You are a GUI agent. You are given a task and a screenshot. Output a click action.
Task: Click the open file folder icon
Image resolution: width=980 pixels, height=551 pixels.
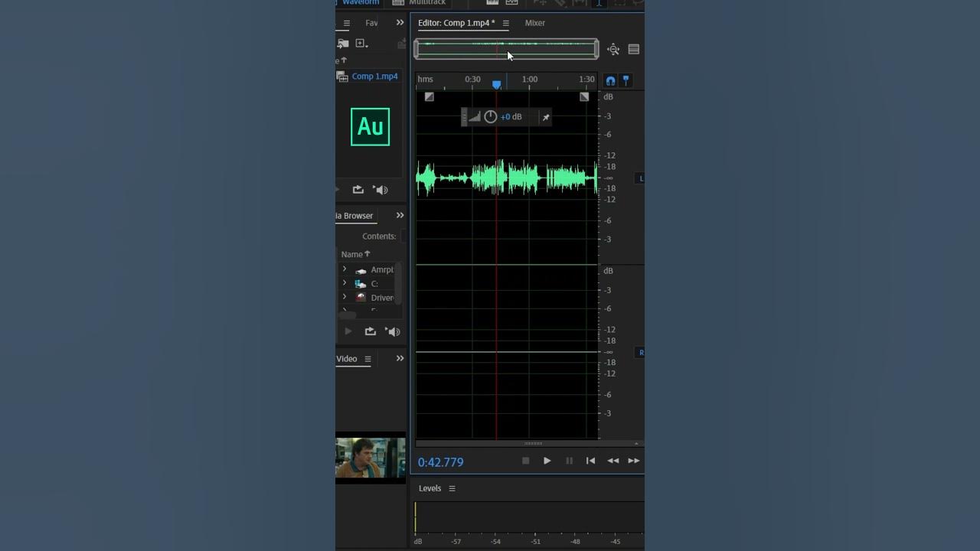pyautogui.click(x=343, y=44)
